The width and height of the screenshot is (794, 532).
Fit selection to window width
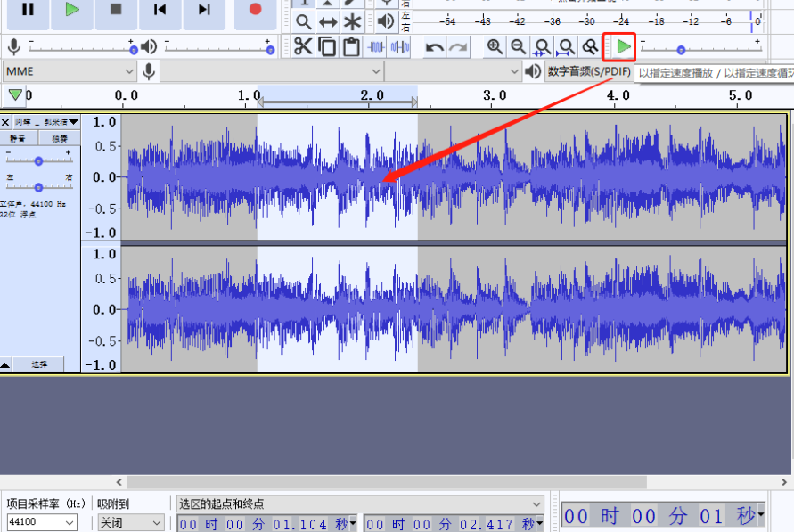(542, 46)
